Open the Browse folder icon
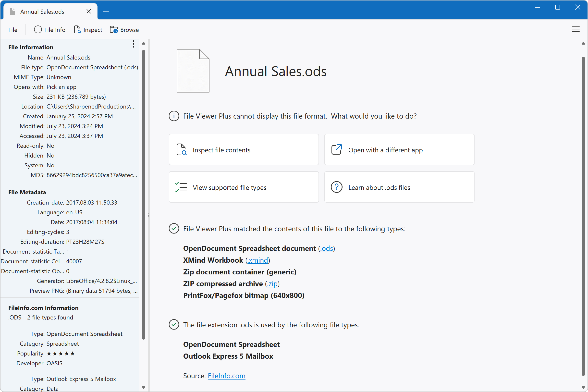Viewport: 588px width, 392px height. click(x=114, y=30)
